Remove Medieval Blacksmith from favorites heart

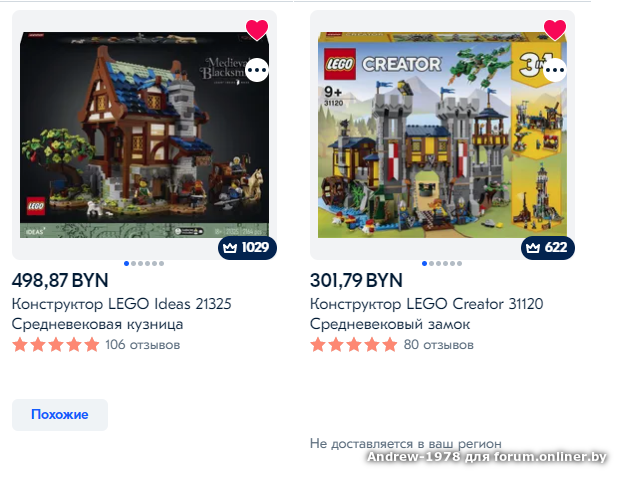click(x=257, y=30)
